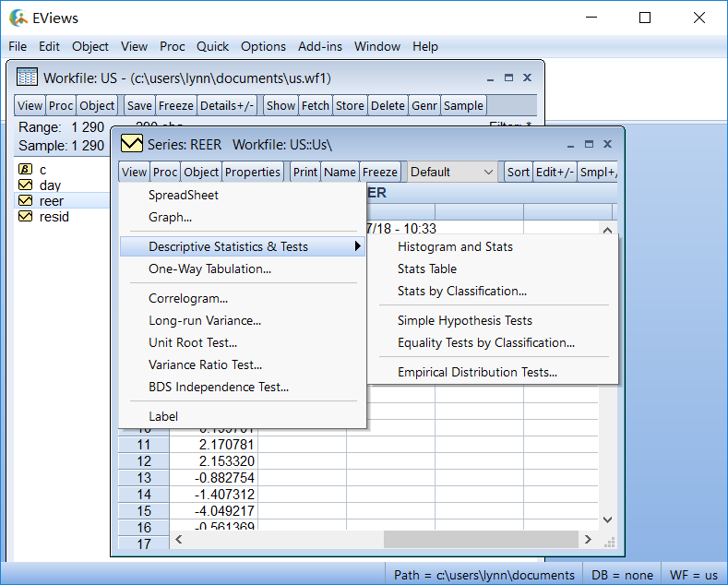Open the File menu
This screenshot has width=728, height=585.
(x=18, y=46)
